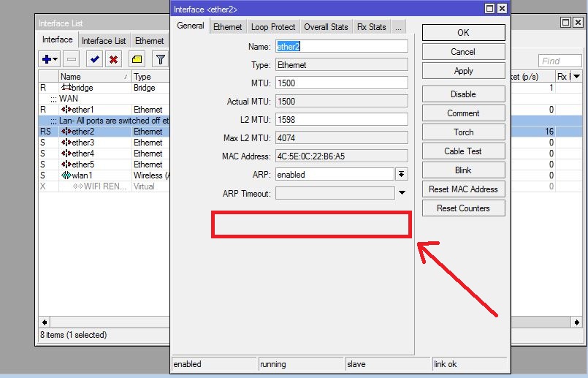The width and height of the screenshot is (588, 378).
Task: Close the Interface ether2 dialog
Action: (x=502, y=9)
